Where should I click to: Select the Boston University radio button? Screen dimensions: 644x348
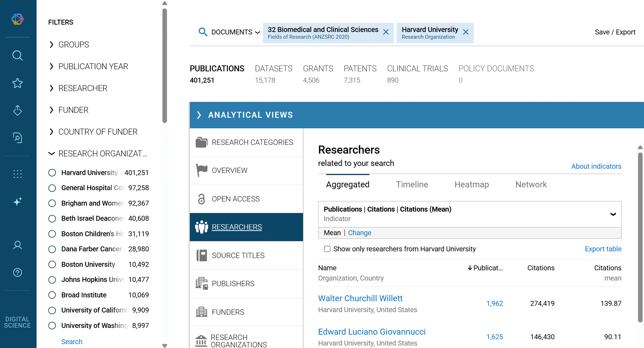coord(52,264)
